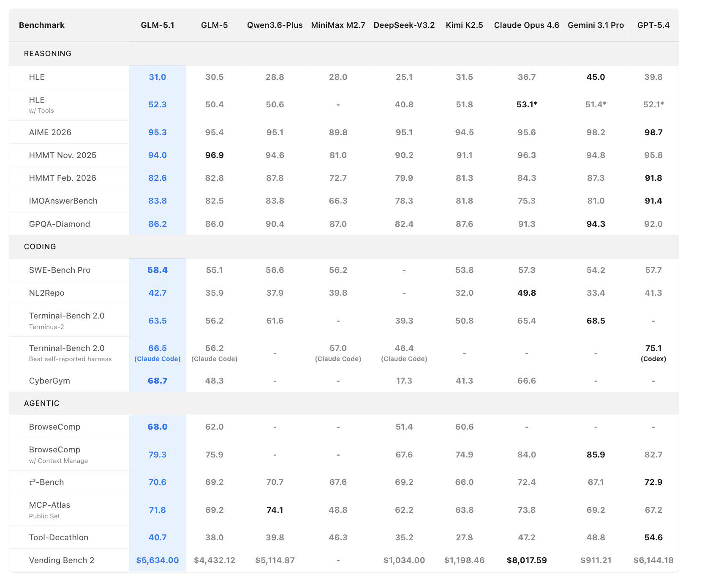Select the Qwen3.6-Plus header
The image size is (702, 588).
(x=275, y=25)
